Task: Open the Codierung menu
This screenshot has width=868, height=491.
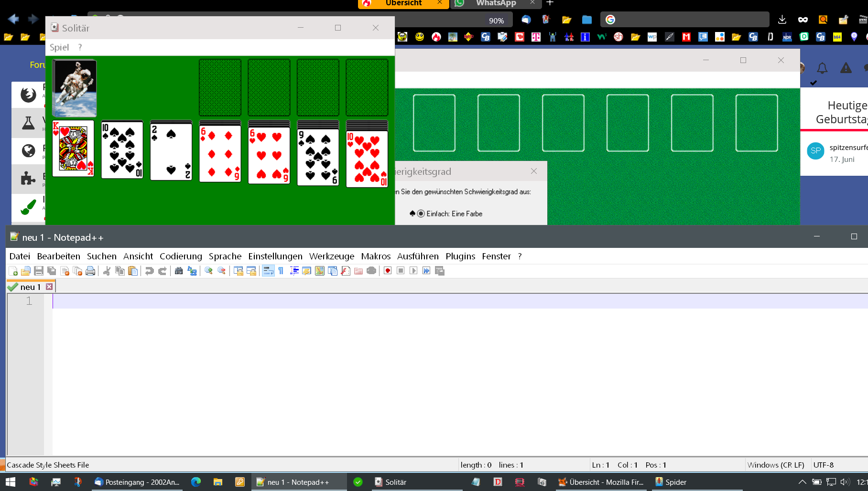Action: (x=181, y=256)
